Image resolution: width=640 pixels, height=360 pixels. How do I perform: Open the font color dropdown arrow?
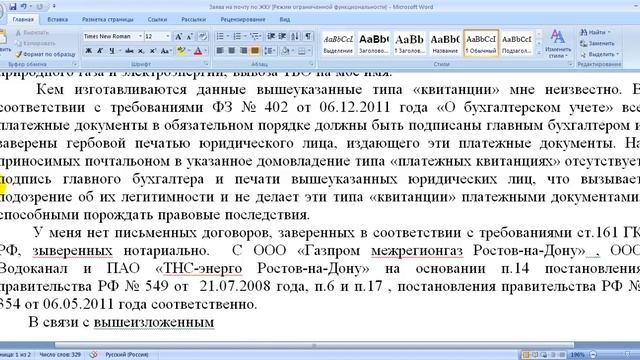click(x=206, y=51)
